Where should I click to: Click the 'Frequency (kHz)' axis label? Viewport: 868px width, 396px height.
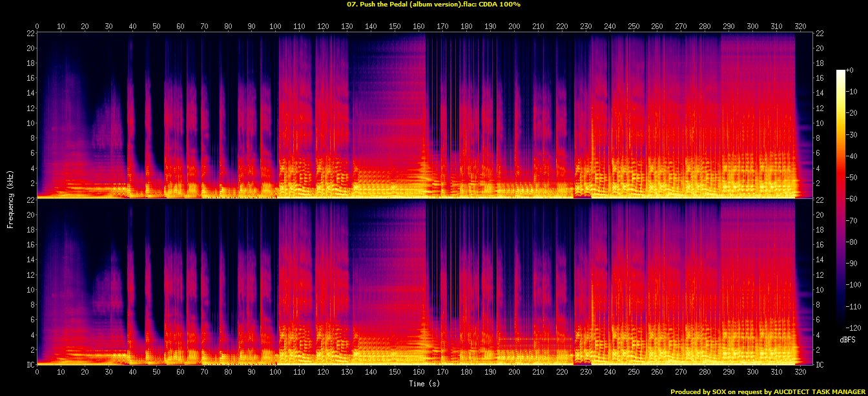click(x=10, y=198)
